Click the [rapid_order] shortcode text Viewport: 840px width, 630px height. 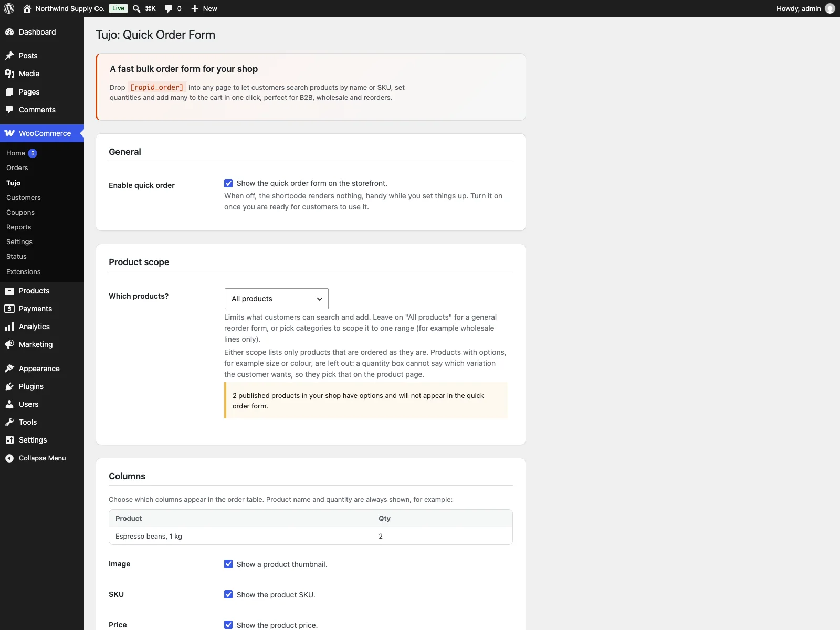(x=157, y=88)
